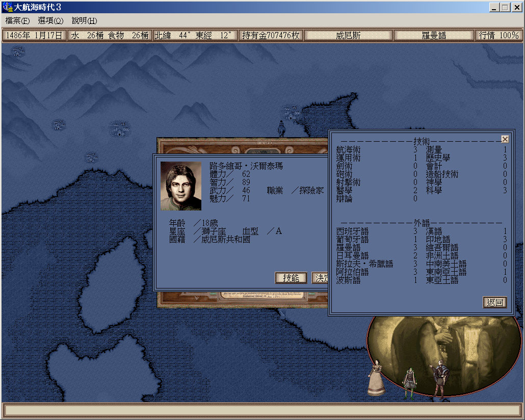This screenshot has height=420, width=525.
Task: Select the green-haired character figure
Action: coord(408,383)
